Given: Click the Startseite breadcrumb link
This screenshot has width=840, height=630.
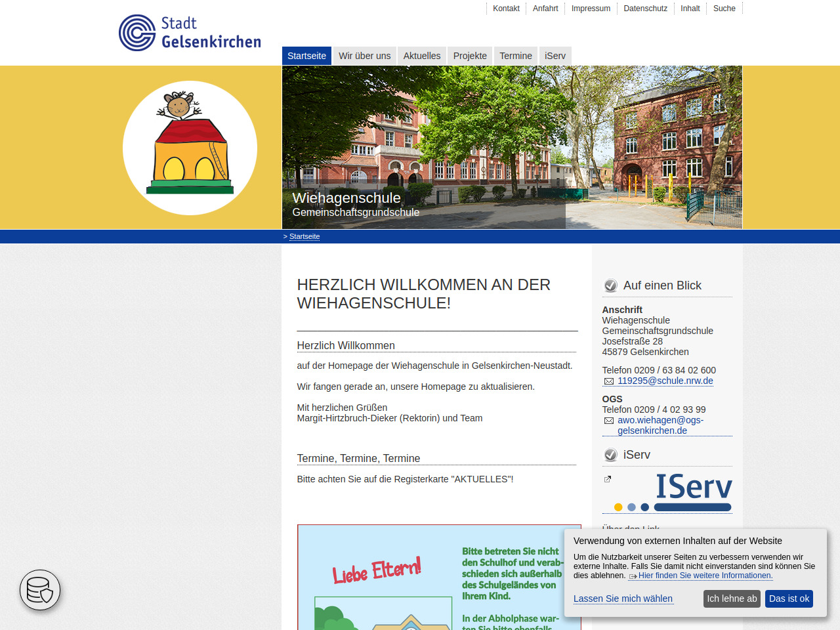Looking at the screenshot, I should [x=304, y=236].
